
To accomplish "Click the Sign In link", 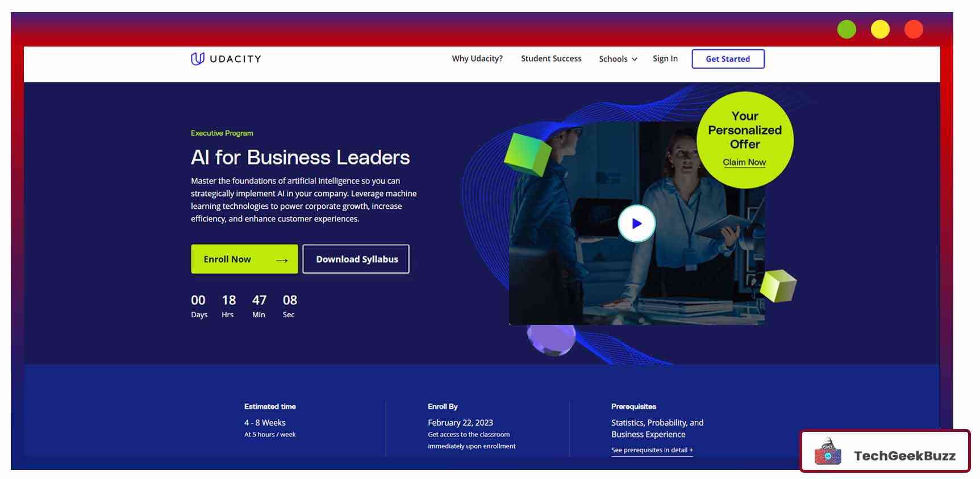I will click(x=665, y=58).
